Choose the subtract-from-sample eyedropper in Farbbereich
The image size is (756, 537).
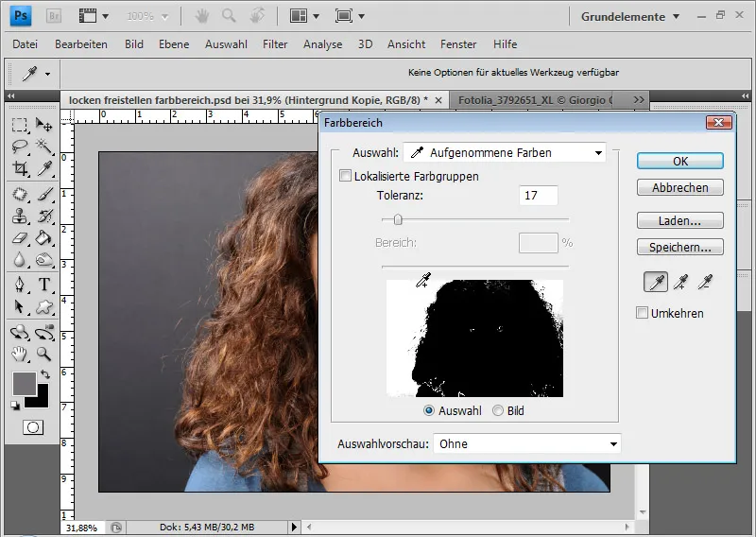point(705,283)
